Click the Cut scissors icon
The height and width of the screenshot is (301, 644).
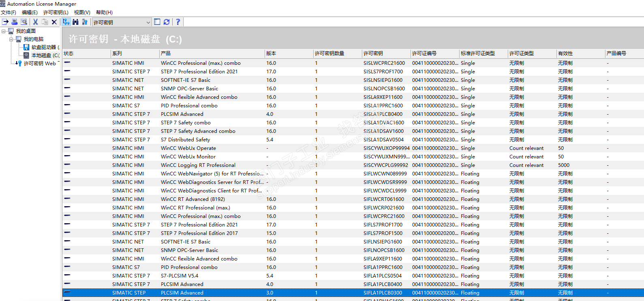tap(36, 22)
